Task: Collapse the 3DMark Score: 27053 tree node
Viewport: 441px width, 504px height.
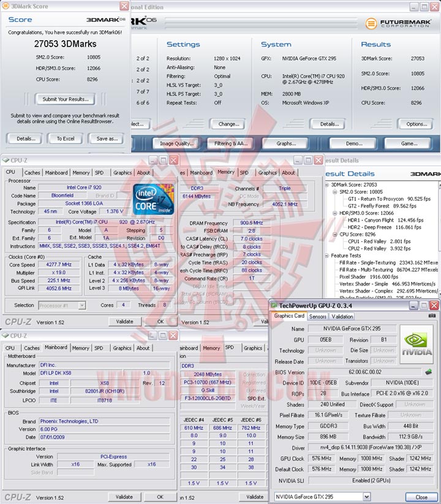Action: [326, 185]
